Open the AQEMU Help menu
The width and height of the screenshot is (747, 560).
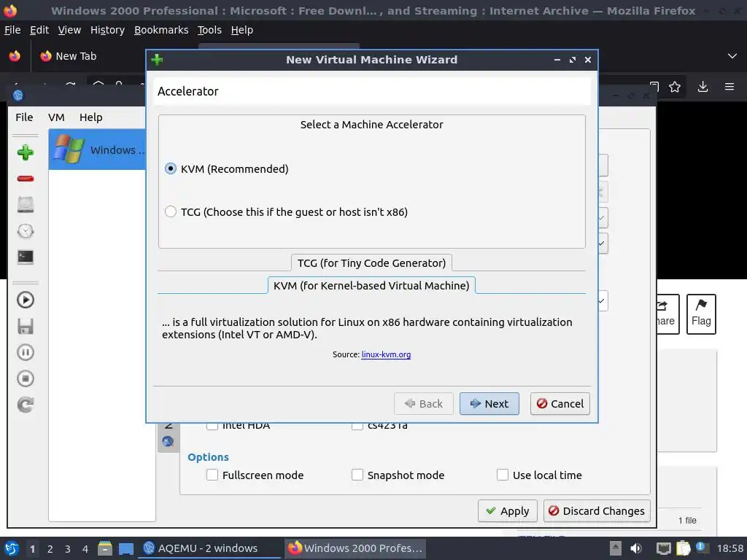click(91, 117)
